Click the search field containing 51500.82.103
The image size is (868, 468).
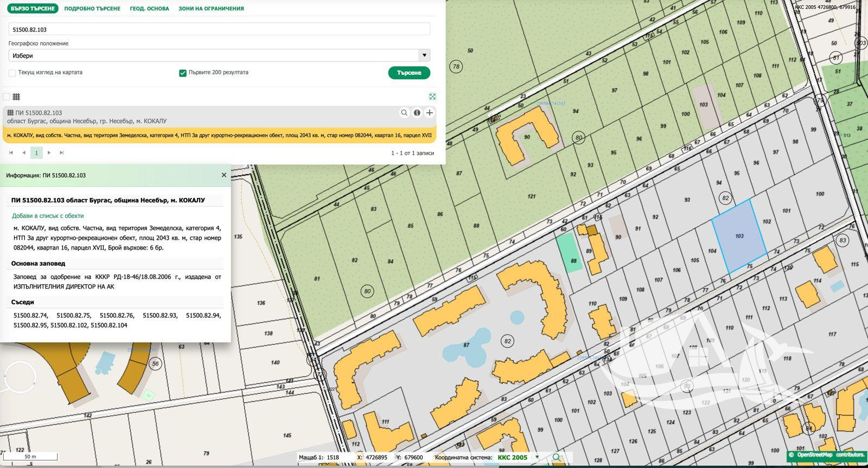click(219, 29)
